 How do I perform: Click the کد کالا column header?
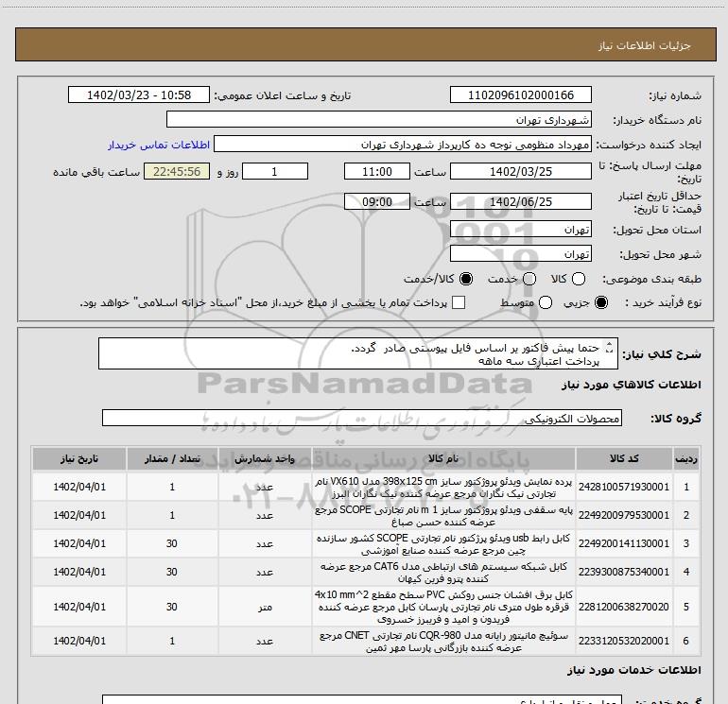pyautogui.click(x=624, y=459)
